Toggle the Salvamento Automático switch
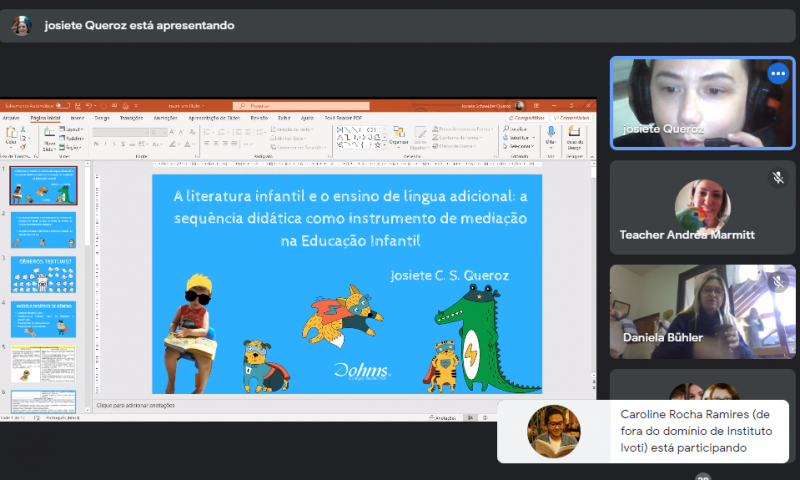The height and width of the screenshot is (480, 800). [63, 106]
